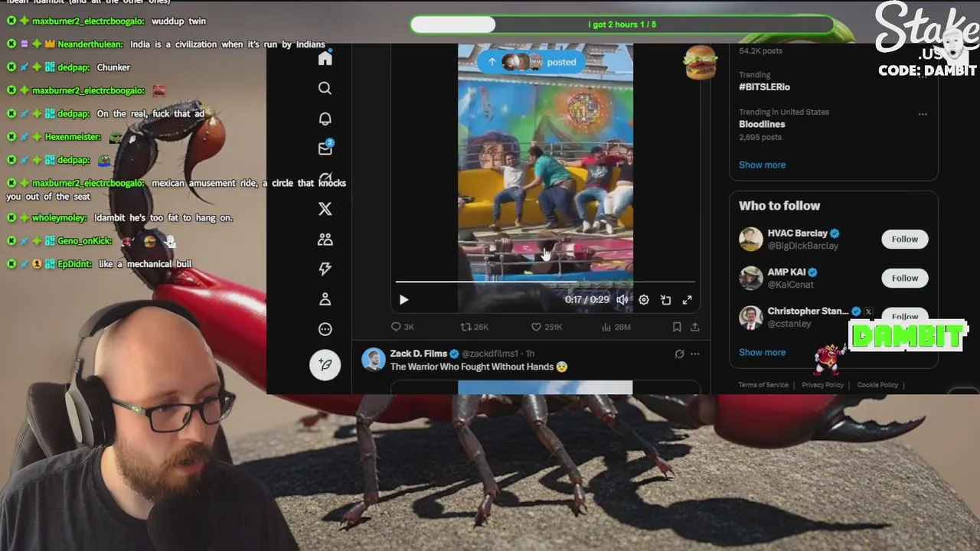Click the 'Chunker' chat message
The width and height of the screenshot is (980, 551).
113,67
